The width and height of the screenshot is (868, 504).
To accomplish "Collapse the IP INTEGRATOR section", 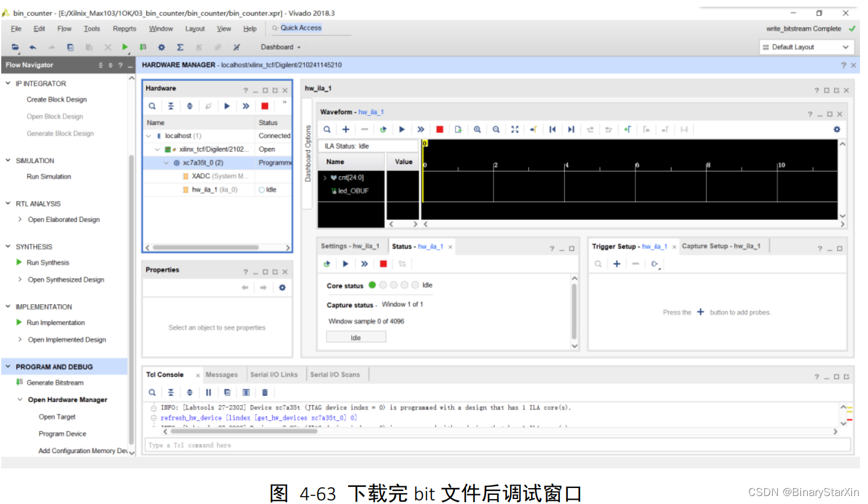I will 8,83.
